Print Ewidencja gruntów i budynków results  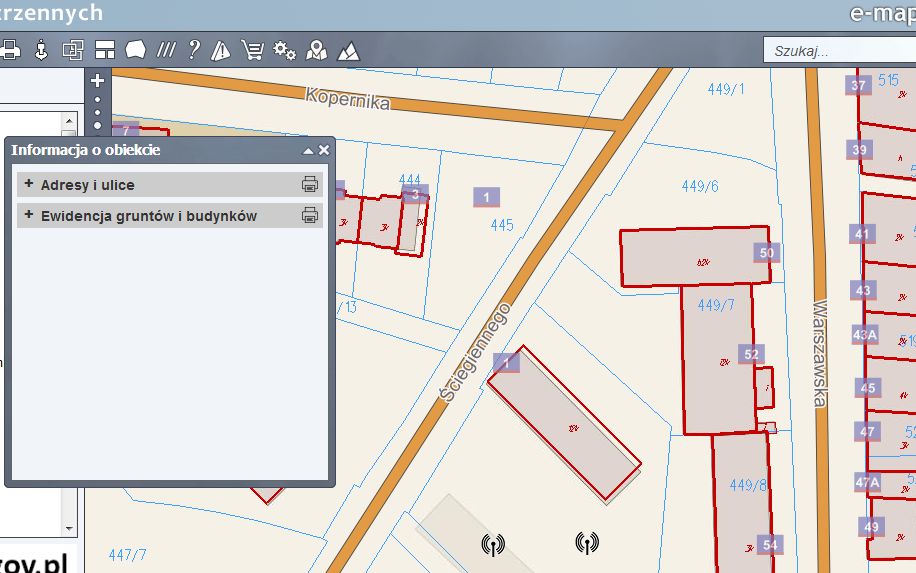(310, 215)
